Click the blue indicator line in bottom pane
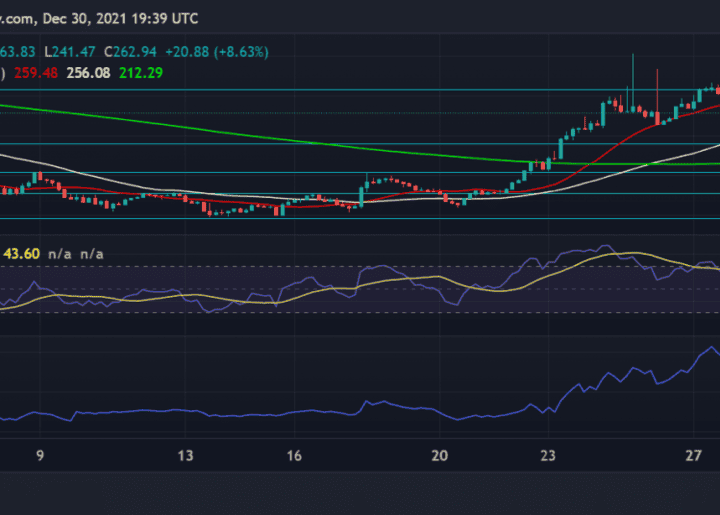This screenshot has width=720, height=515. coord(300,412)
